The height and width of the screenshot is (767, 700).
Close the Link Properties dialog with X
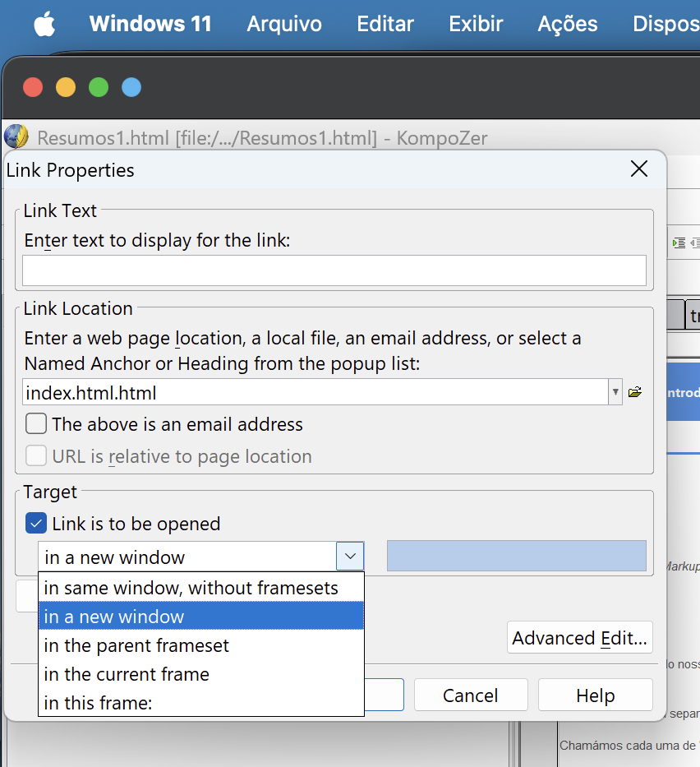tap(639, 169)
